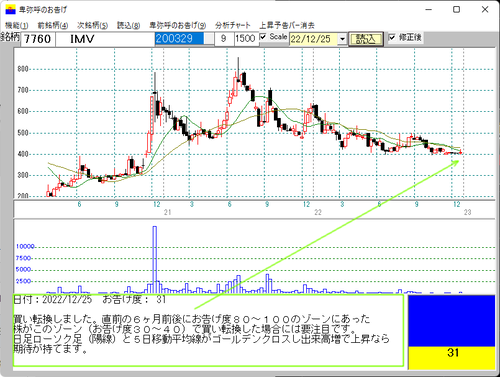Open the 上昇予告バー消去 menu
500x377 pixels.
(287, 25)
